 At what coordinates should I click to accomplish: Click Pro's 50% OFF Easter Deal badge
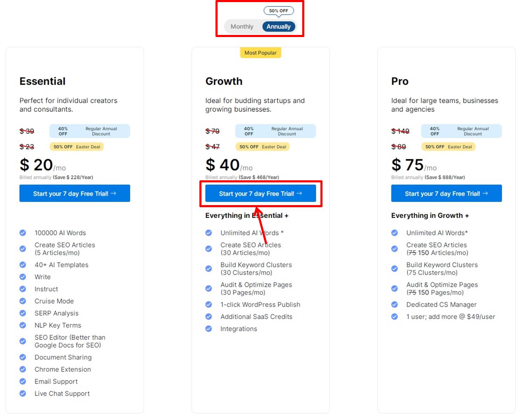click(x=448, y=147)
